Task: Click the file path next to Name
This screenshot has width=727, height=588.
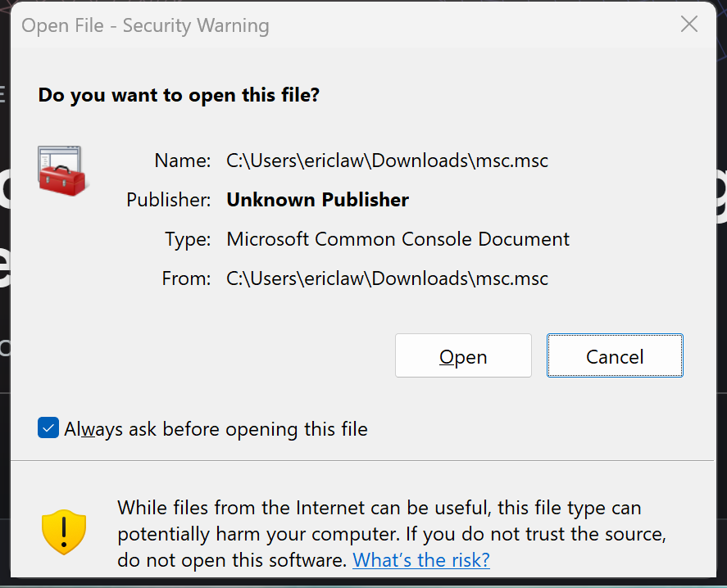Action: point(387,161)
